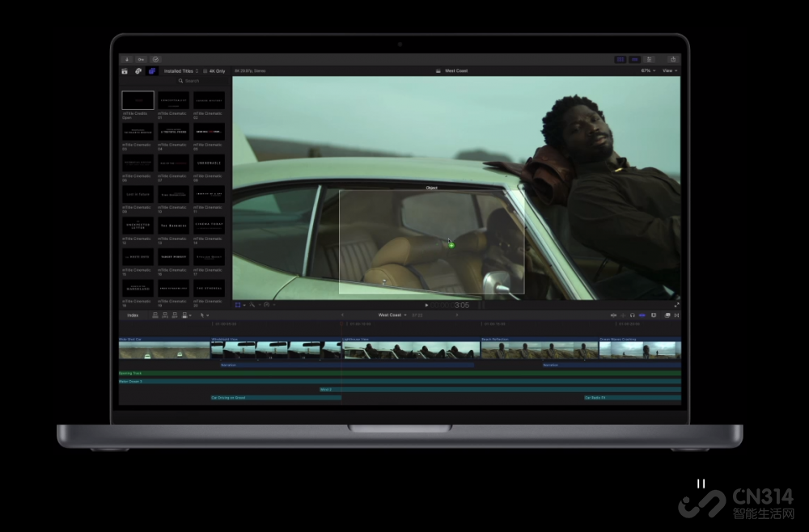The width and height of the screenshot is (809, 532).
Task: Toggle audio skimming icon
Action: coord(623,315)
